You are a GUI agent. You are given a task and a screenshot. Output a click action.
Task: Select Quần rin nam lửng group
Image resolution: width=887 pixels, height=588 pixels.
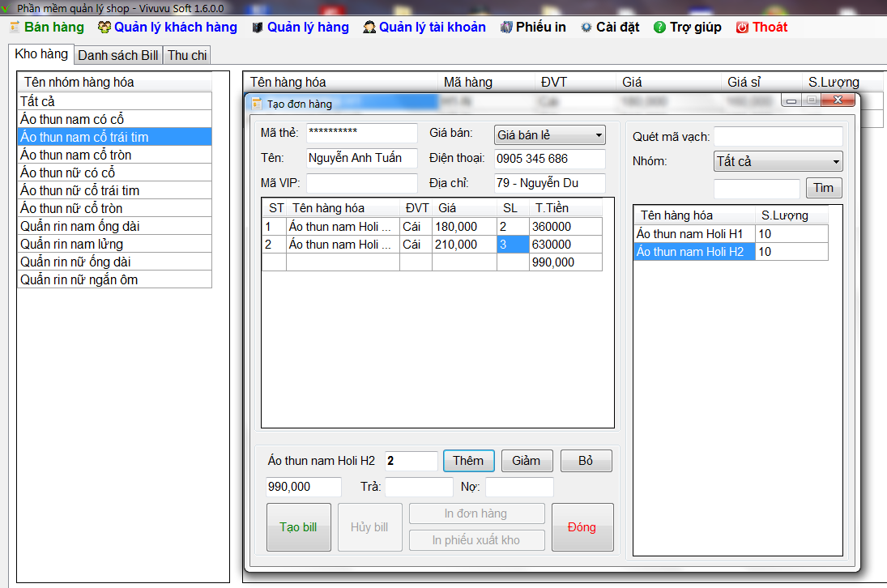[115, 244]
